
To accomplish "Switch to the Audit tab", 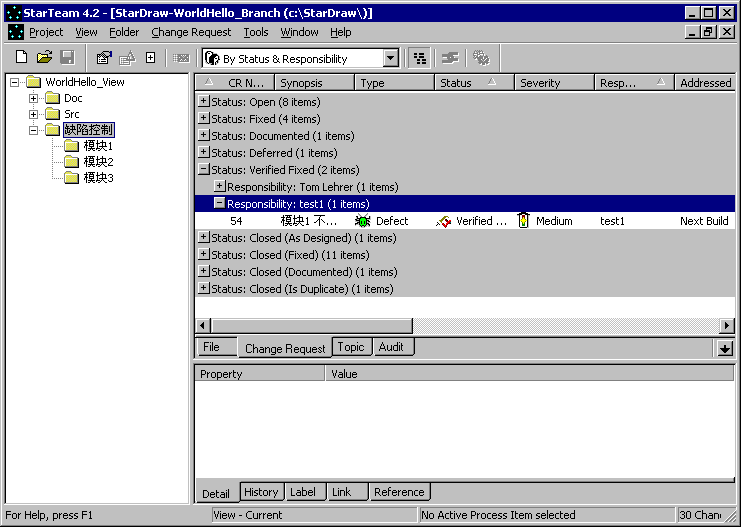I will [393, 347].
